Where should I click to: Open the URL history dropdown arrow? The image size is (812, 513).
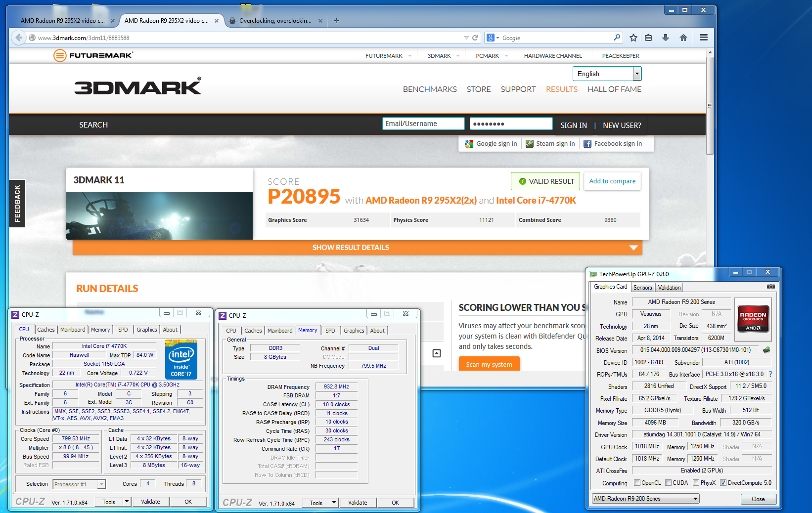(x=466, y=38)
